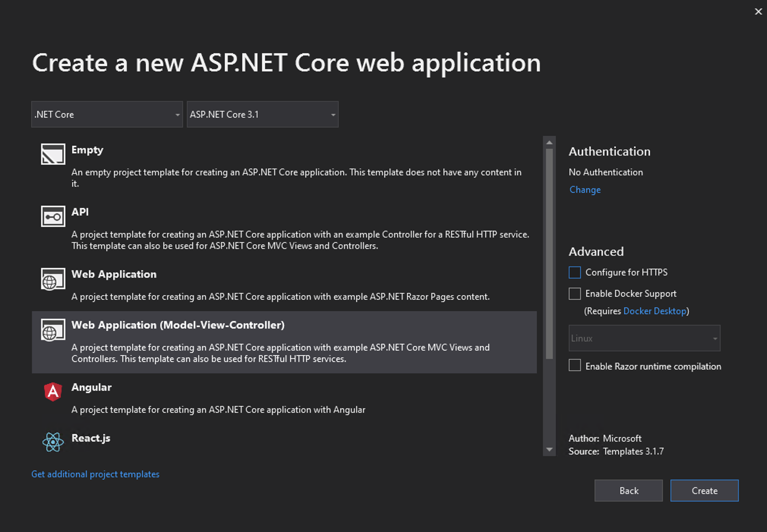Screen dimensions: 767x532
Task: Click the red Angular logo icon
Action: click(53, 392)
